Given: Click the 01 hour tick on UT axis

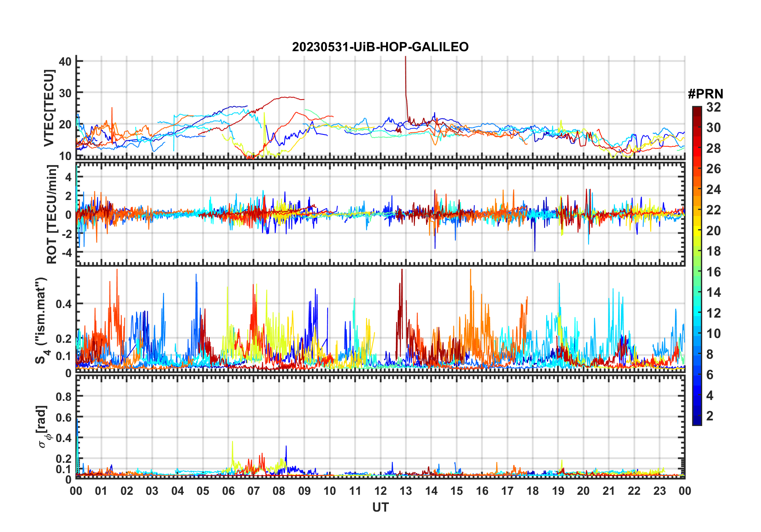Looking at the screenshot, I should point(101,491).
